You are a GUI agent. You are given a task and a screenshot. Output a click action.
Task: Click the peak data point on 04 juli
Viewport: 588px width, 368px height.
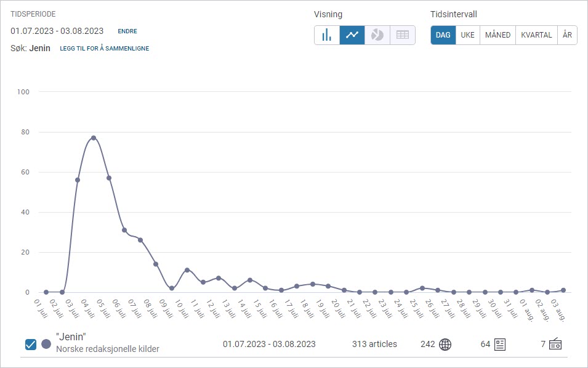click(x=94, y=138)
